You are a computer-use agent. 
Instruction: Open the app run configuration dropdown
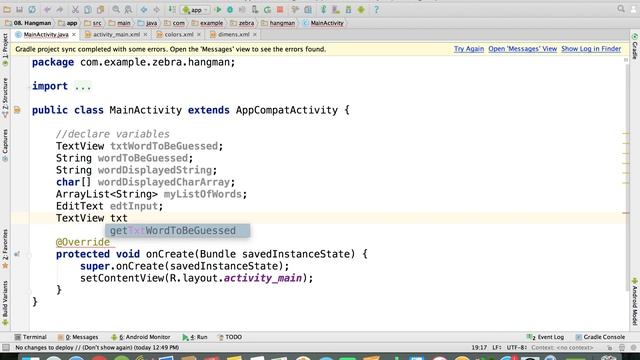click(195, 9)
